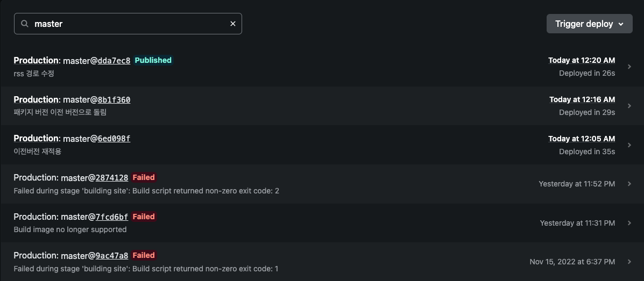Image resolution: width=644 pixels, height=281 pixels.
Task: Open the 'Build image no longer supported' deploy
Action: 322,223
